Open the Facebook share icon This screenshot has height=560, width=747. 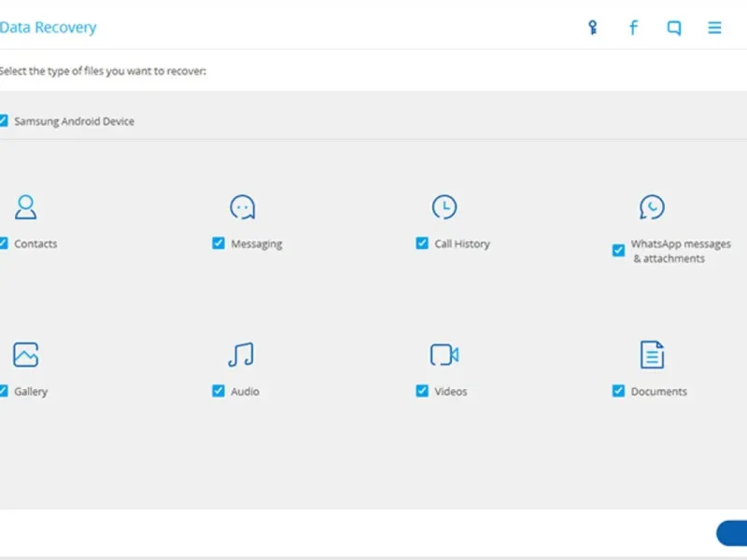pyautogui.click(x=633, y=28)
